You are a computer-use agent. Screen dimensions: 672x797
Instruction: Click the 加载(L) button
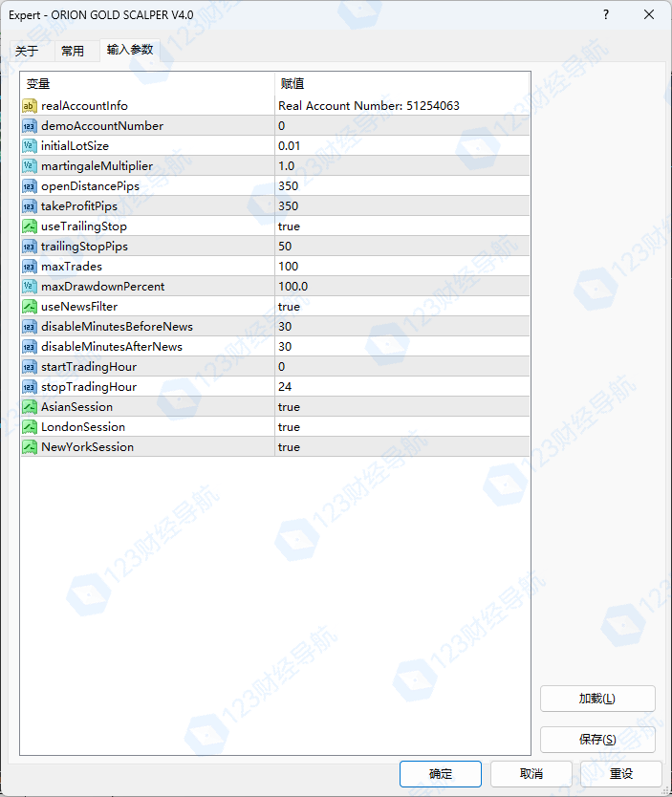pos(597,699)
